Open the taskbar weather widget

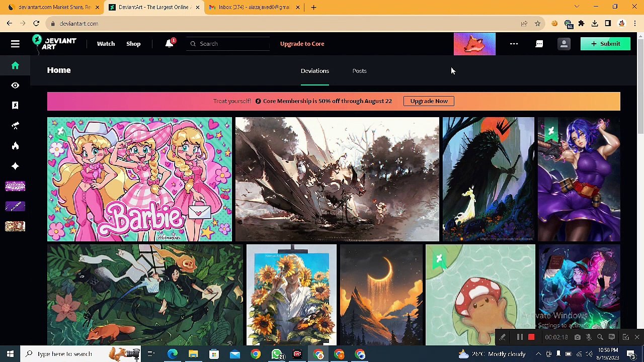pos(492,354)
